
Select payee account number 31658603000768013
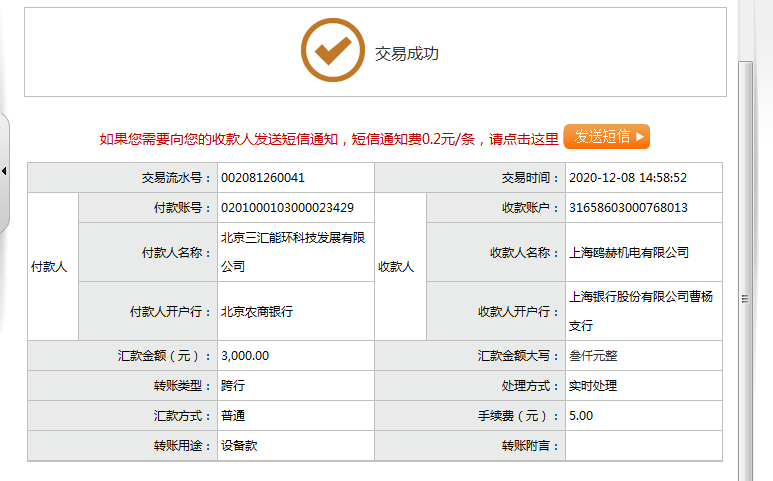628,208
